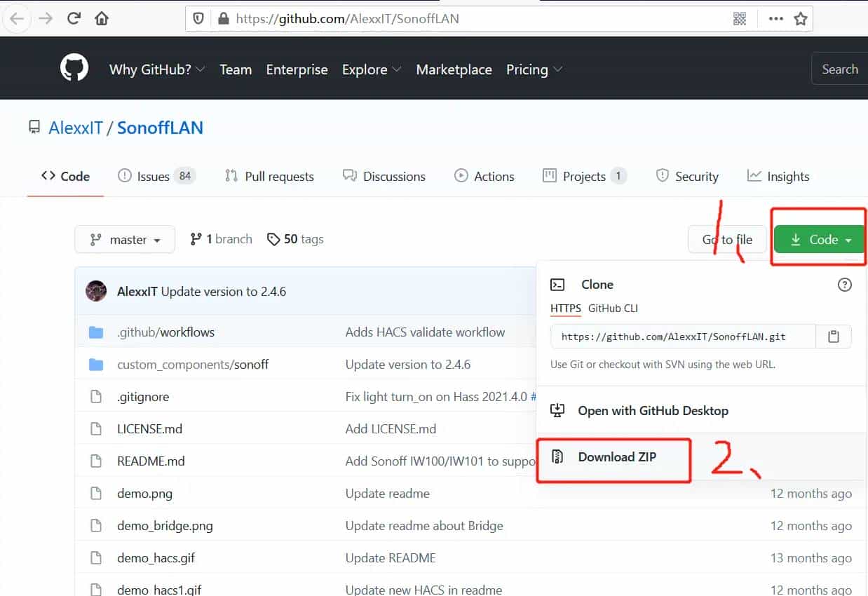Open the Team page in header

point(236,69)
